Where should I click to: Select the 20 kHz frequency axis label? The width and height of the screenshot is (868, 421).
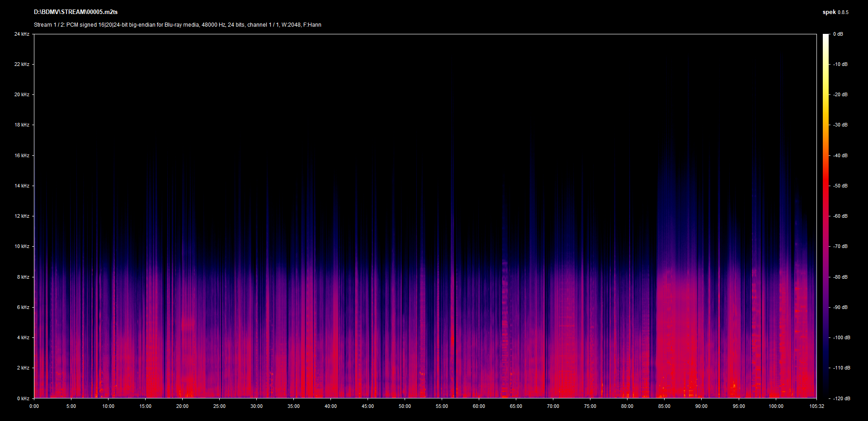(22, 94)
